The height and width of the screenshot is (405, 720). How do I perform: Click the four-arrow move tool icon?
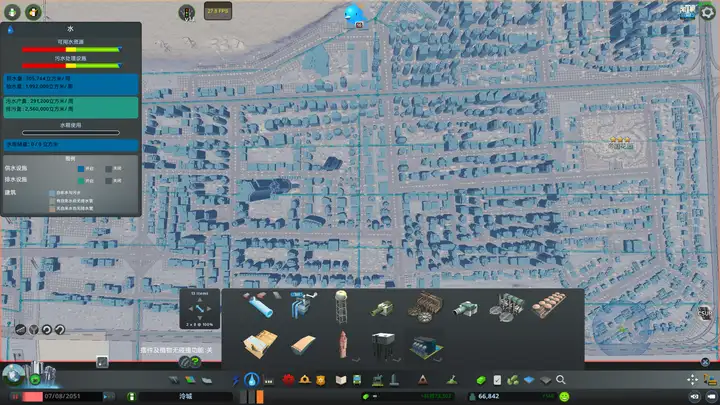[x=692, y=379]
